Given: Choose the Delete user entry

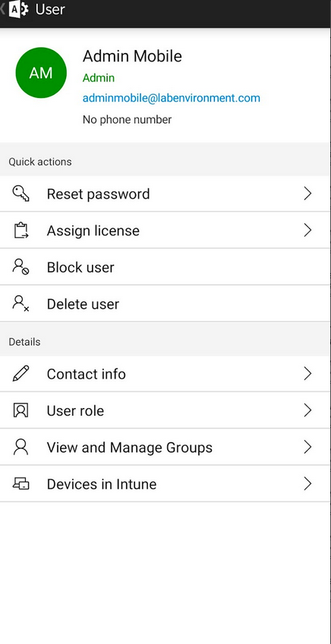Looking at the screenshot, I should click(x=165, y=303).
